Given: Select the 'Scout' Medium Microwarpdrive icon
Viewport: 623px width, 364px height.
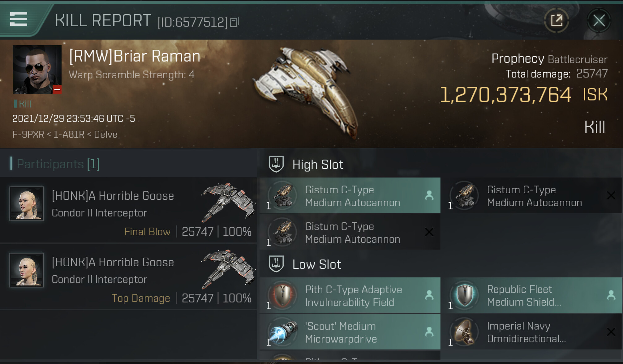Looking at the screenshot, I should (x=283, y=332).
